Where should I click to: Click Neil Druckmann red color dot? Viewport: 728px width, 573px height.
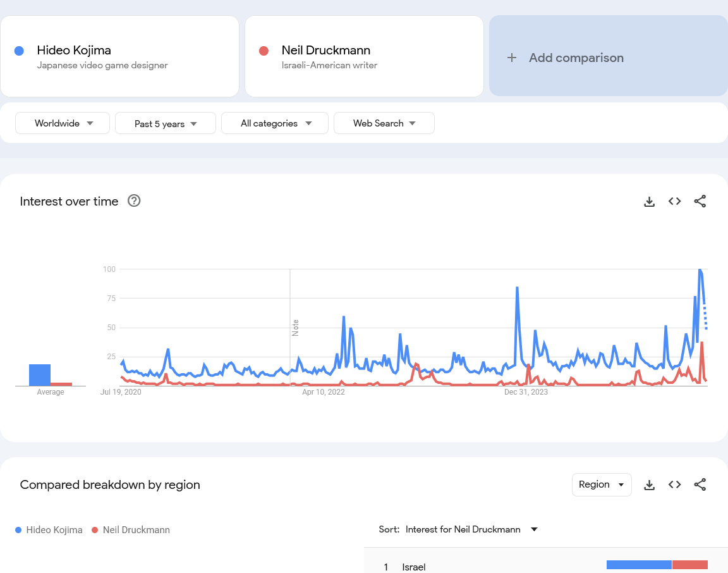[264, 51]
